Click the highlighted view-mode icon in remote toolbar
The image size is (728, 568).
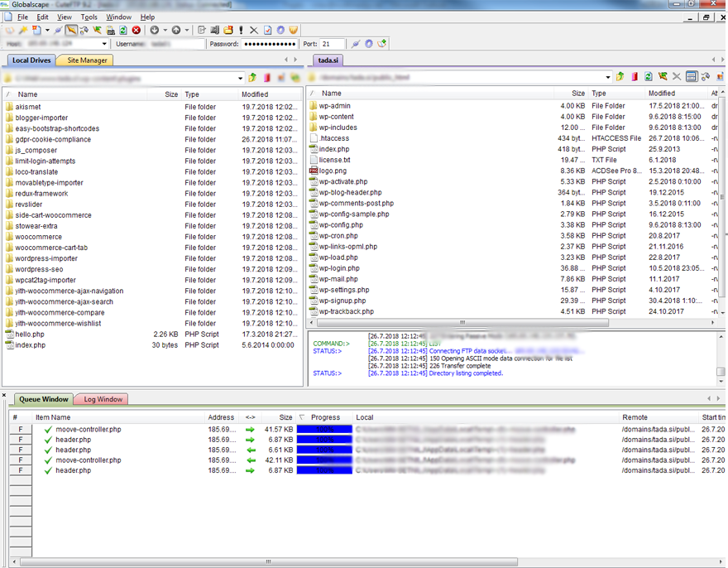(692, 77)
